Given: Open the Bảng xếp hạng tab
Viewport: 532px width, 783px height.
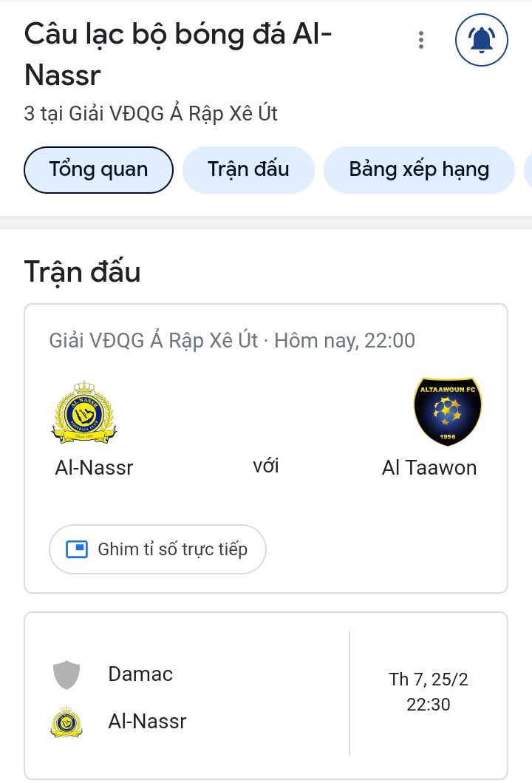Looking at the screenshot, I should tap(419, 170).
